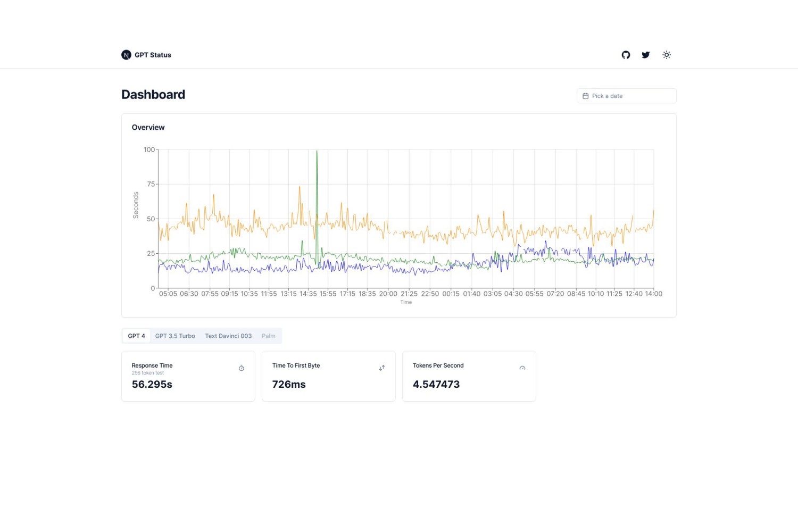This screenshot has height=532, width=798.
Task: Click the Time To First Byte label
Action: click(296, 365)
